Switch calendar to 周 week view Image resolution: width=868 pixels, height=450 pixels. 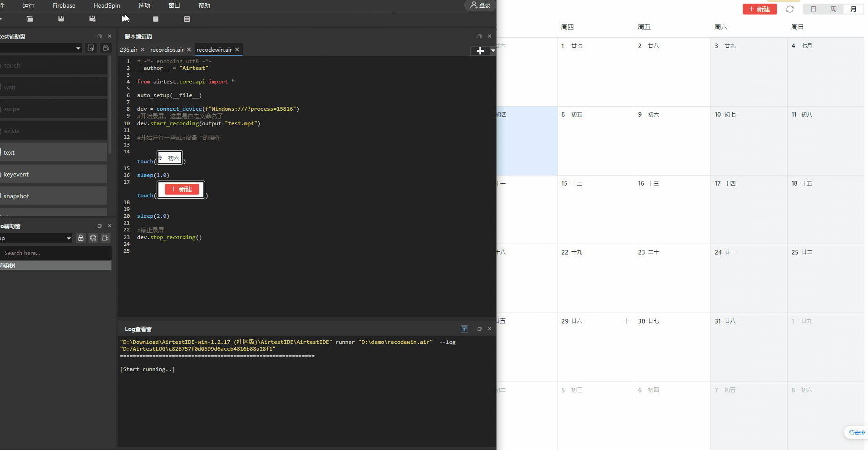click(833, 9)
